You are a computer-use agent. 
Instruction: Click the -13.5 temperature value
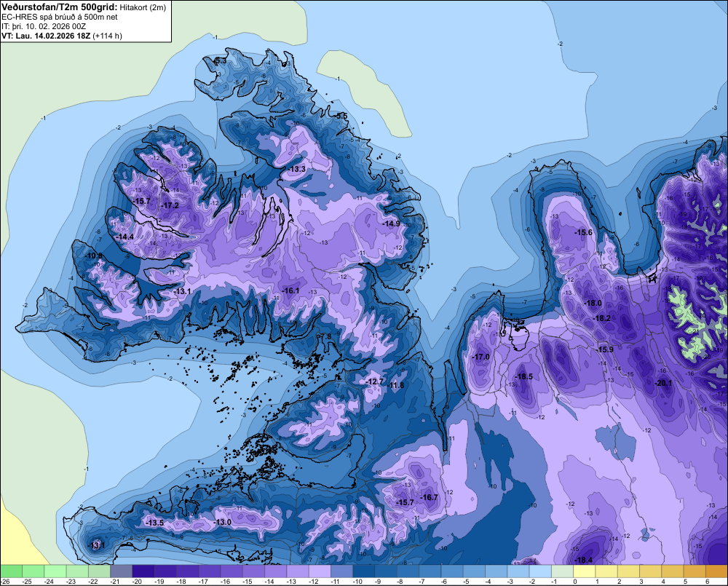tap(154, 523)
